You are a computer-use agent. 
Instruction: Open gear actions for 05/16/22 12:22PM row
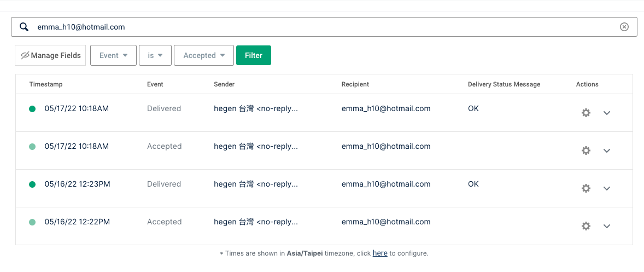click(586, 226)
